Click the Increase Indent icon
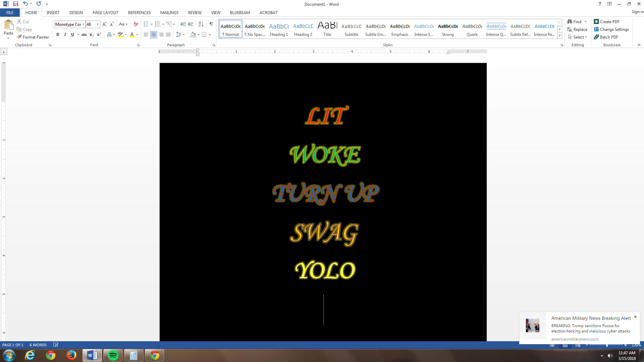This screenshot has width=644, height=362. tap(191, 24)
